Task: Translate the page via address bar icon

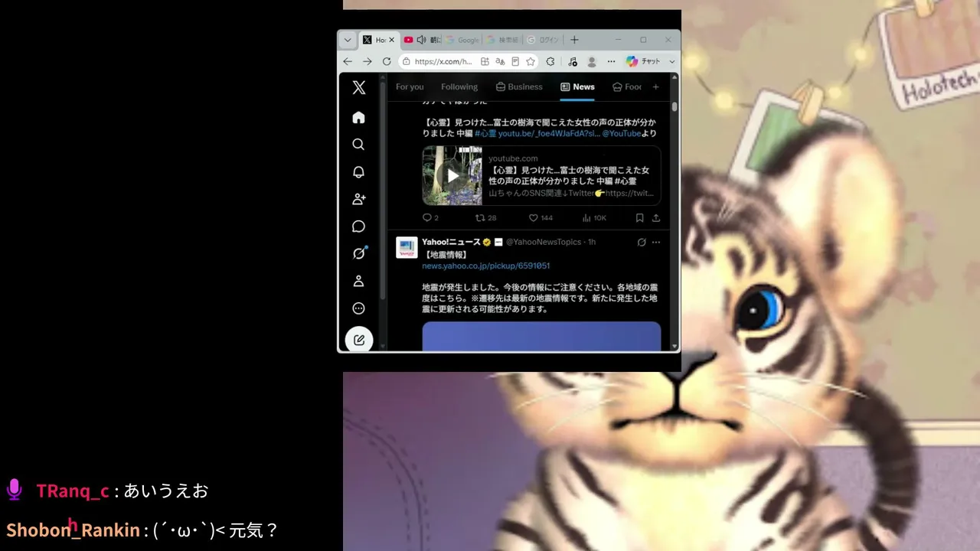Action: tap(501, 61)
